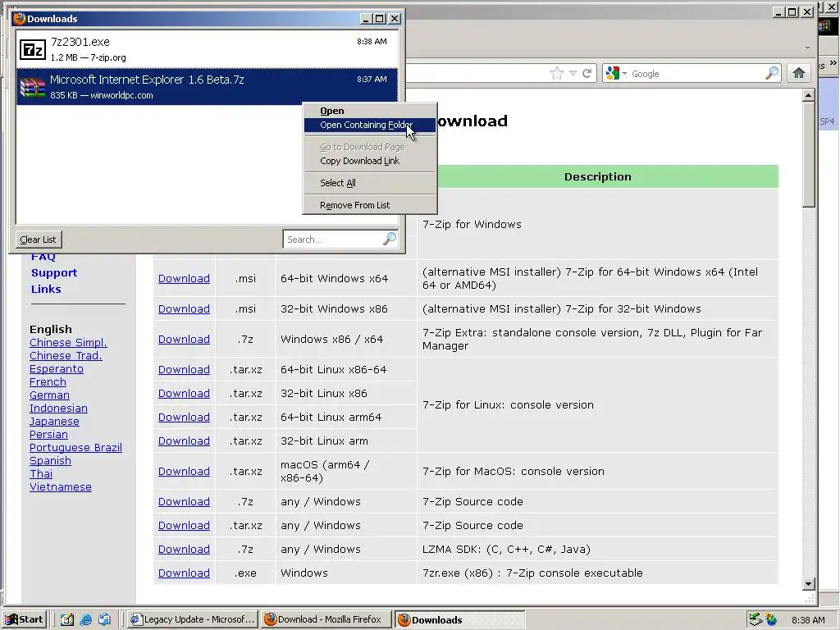Click the colorful system tray icon beside the clock
840x630 pixels.
771,619
